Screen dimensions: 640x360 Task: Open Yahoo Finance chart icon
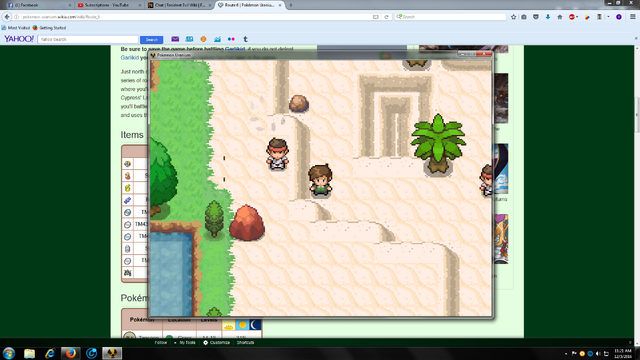218,39
